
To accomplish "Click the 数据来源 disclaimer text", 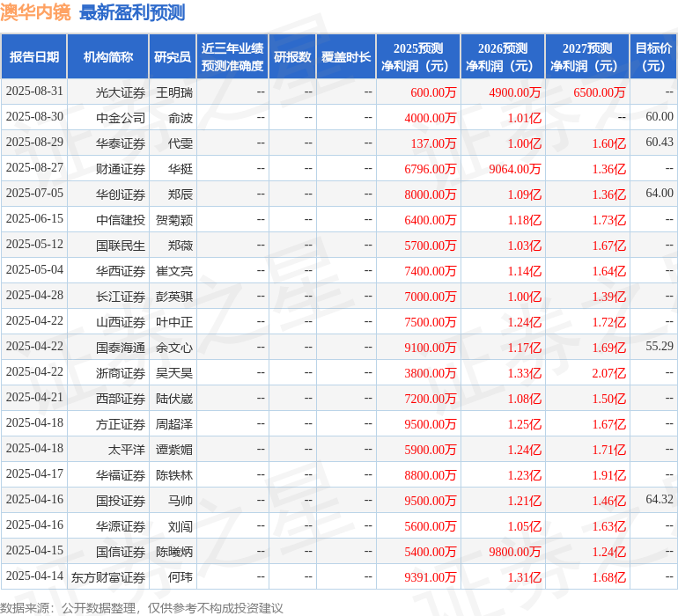I will click(x=142, y=608).
